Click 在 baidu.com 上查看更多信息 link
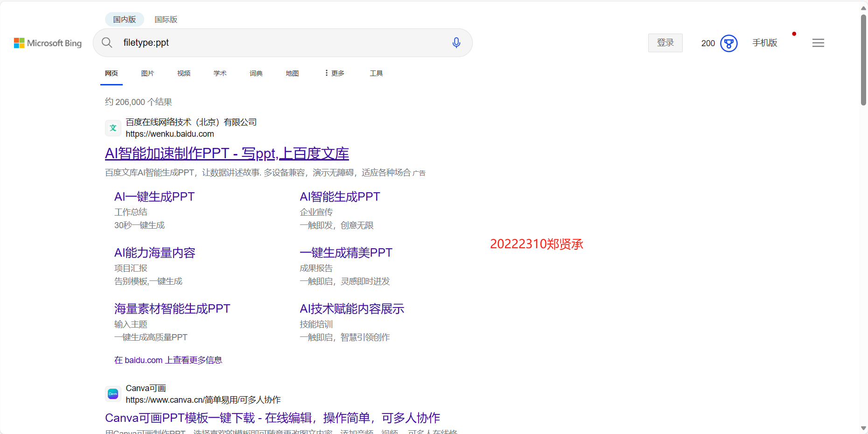 click(x=168, y=360)
